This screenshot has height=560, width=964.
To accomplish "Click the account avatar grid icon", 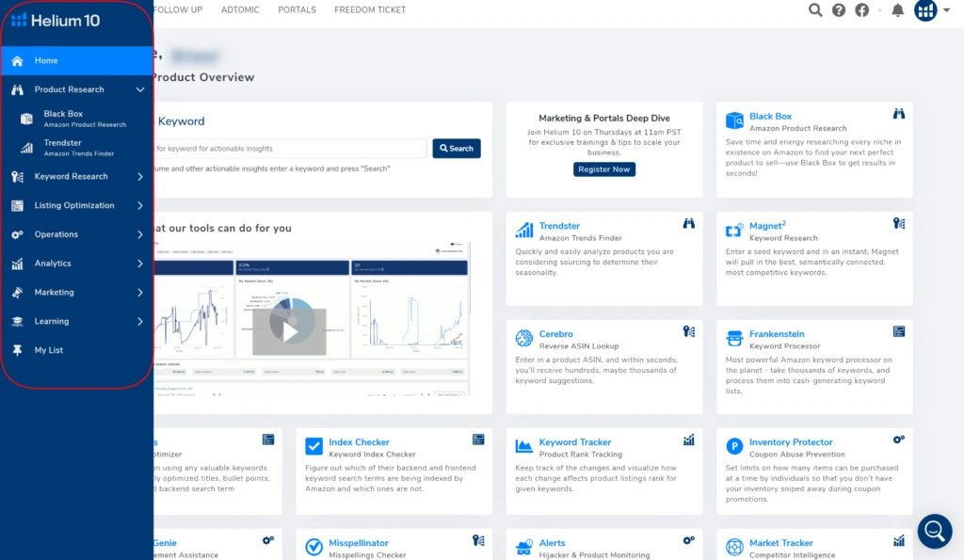I will tap(925, 9).
